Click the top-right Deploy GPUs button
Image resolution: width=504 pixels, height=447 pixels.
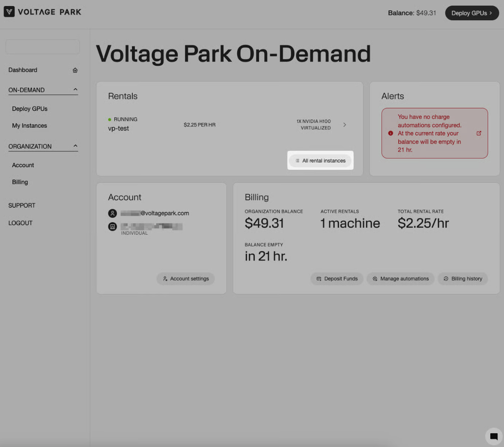click(472, 13)
